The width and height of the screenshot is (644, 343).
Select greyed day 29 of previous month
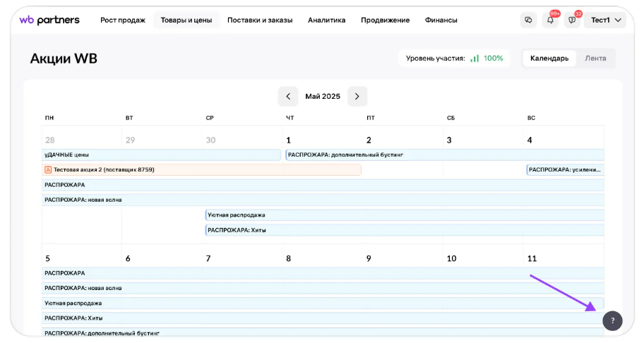click(x=130, y=140)
